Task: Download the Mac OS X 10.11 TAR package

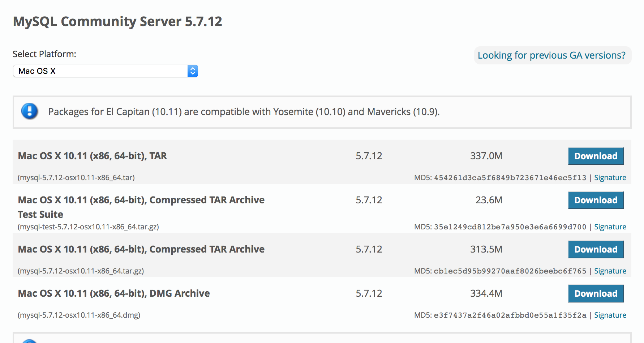Action: [596, 156]
